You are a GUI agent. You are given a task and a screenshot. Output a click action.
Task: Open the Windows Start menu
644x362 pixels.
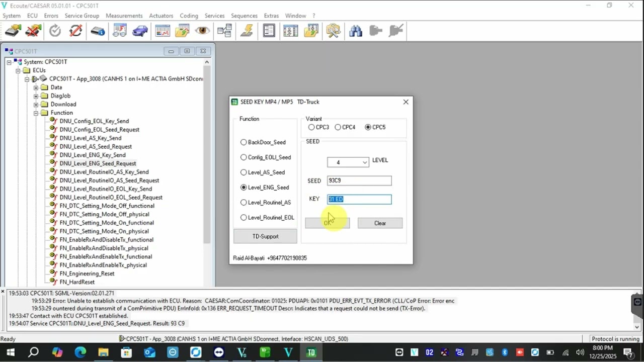[x=10, y=352]
